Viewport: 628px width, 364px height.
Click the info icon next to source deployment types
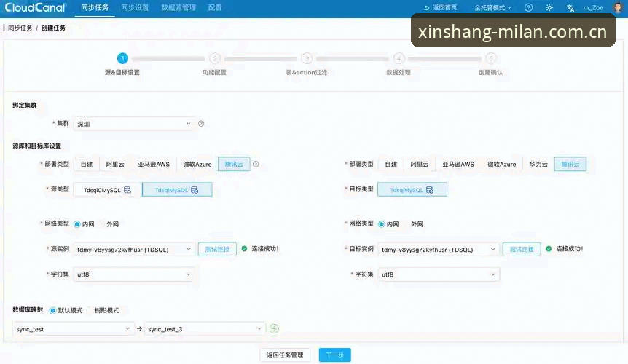pos(256,164)
